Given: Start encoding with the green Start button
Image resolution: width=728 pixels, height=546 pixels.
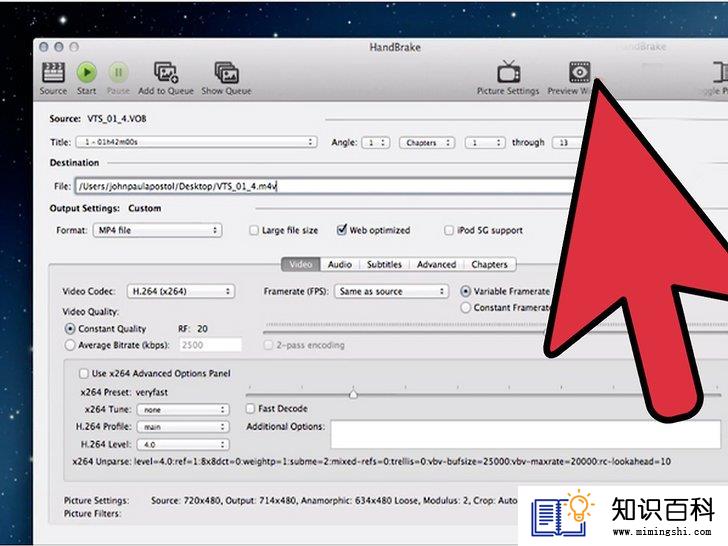Looking at the screenshot, I should click(87, 72).
